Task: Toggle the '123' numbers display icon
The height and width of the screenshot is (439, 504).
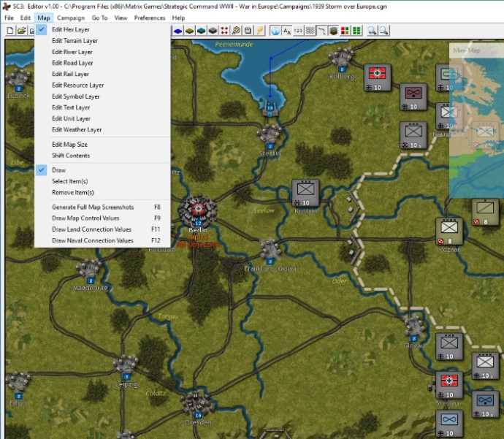Action: [x=298, y=31]
